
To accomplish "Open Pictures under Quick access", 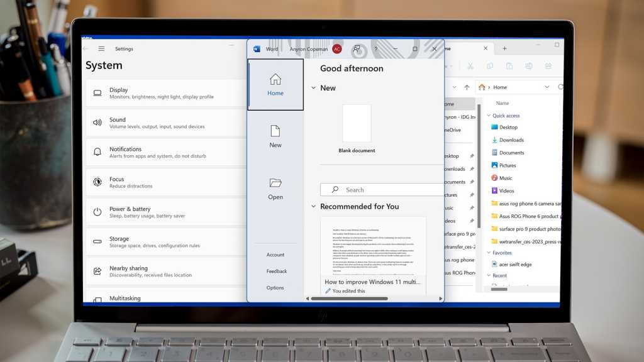I will click(504, 165).
